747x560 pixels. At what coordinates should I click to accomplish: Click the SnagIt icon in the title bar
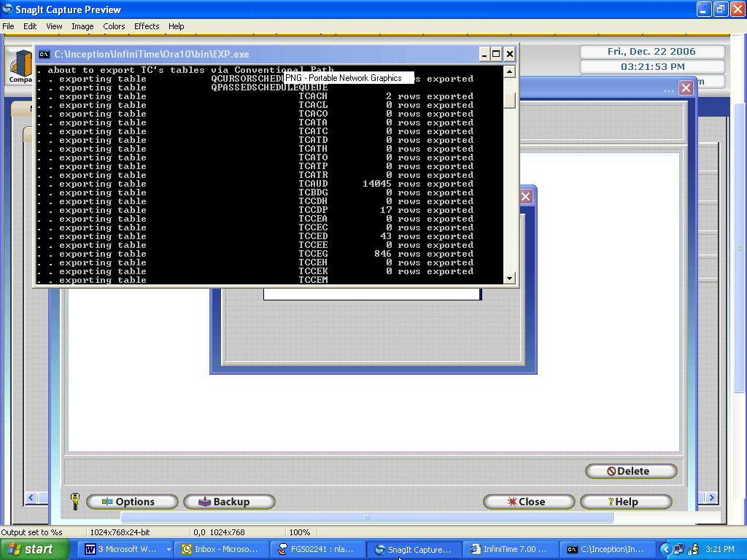tap(8, 9)
